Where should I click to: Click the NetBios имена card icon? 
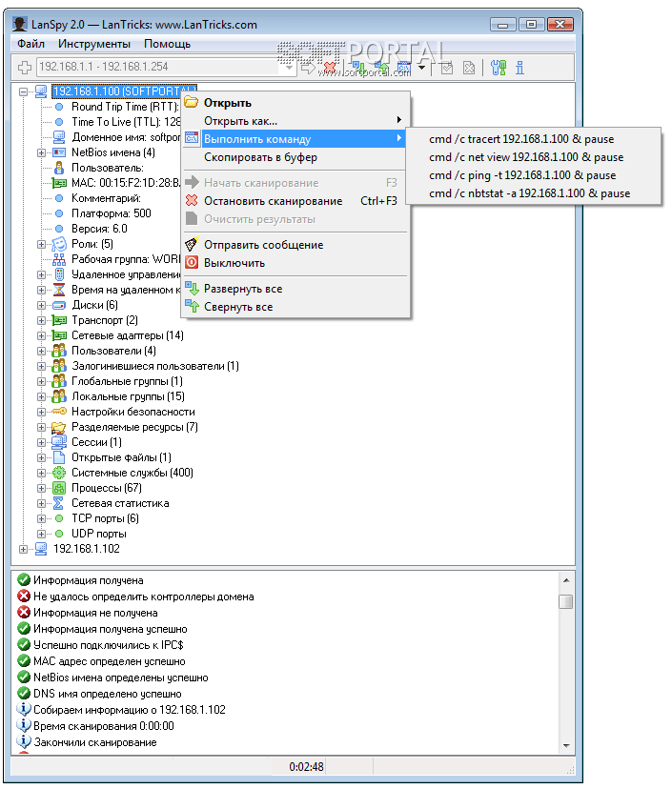coord(59,152)
